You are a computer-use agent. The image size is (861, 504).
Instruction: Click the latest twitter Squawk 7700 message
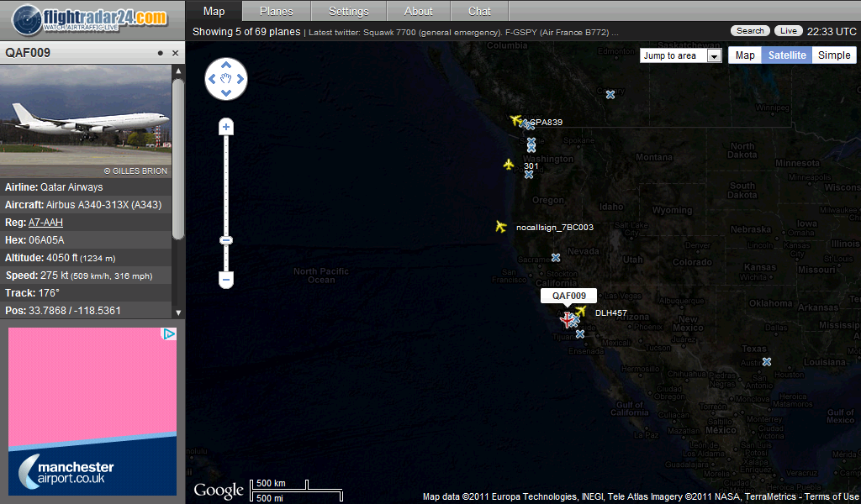(x=463, y=33)
